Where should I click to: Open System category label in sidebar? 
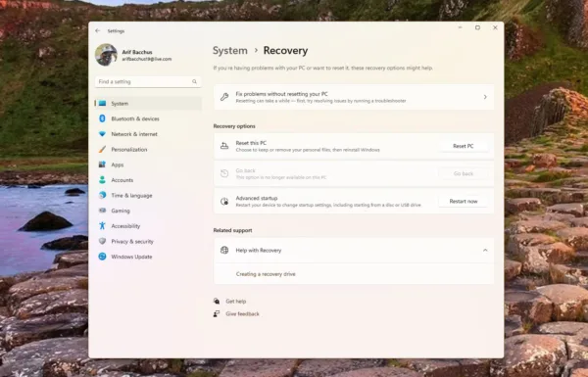point(120,104)
